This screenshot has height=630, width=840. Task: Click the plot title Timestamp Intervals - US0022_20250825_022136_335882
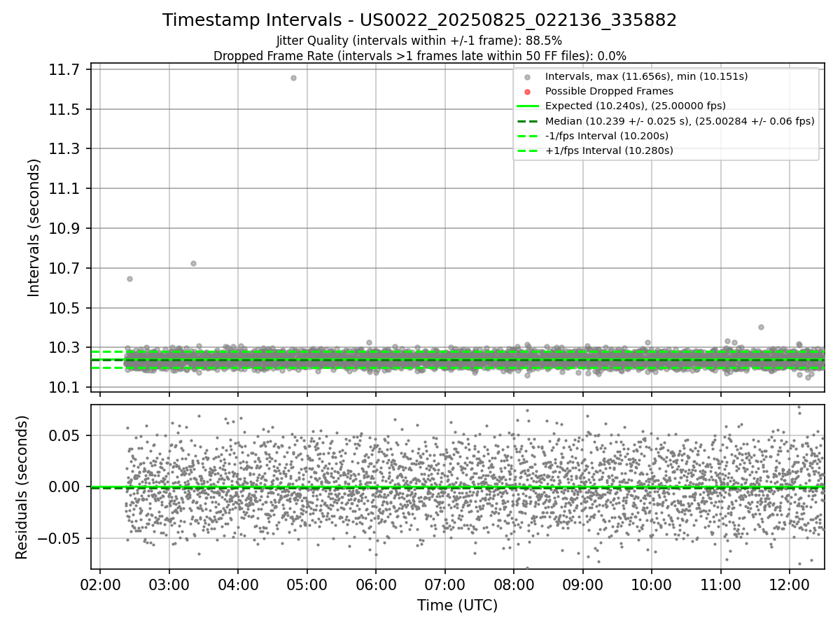click(419, 20)
